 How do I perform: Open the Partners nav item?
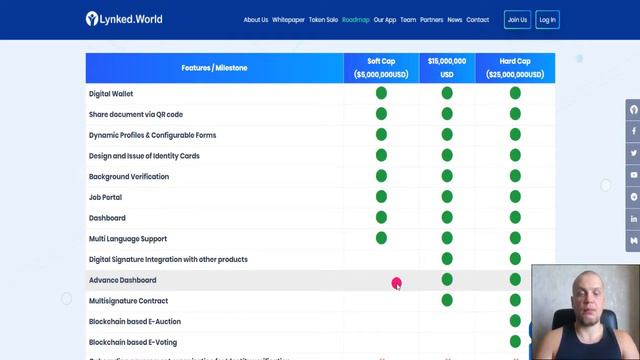click(x=431, y=20)
